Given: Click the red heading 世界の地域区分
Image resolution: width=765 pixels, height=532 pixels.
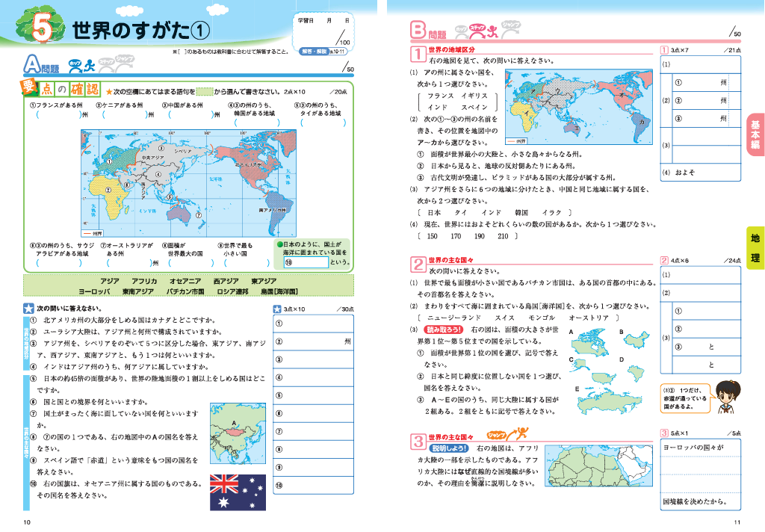Looking at the screenshot, I should point(452,49).
